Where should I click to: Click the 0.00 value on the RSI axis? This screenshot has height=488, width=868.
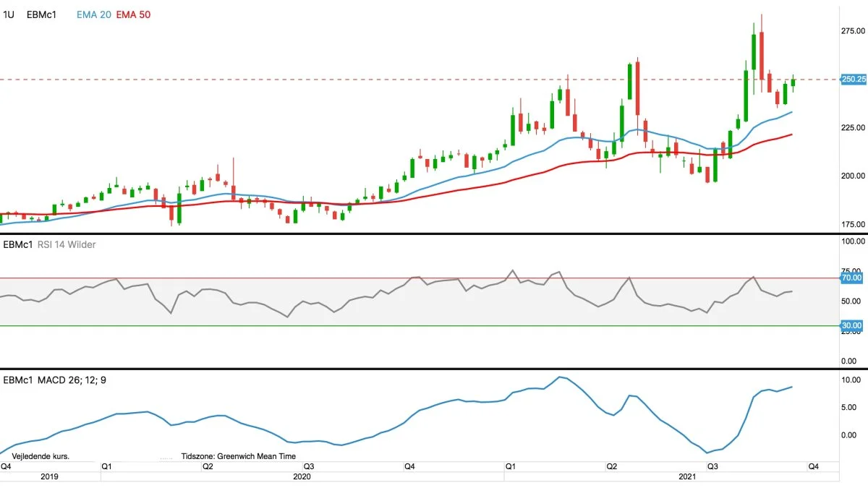coord(849,361)
